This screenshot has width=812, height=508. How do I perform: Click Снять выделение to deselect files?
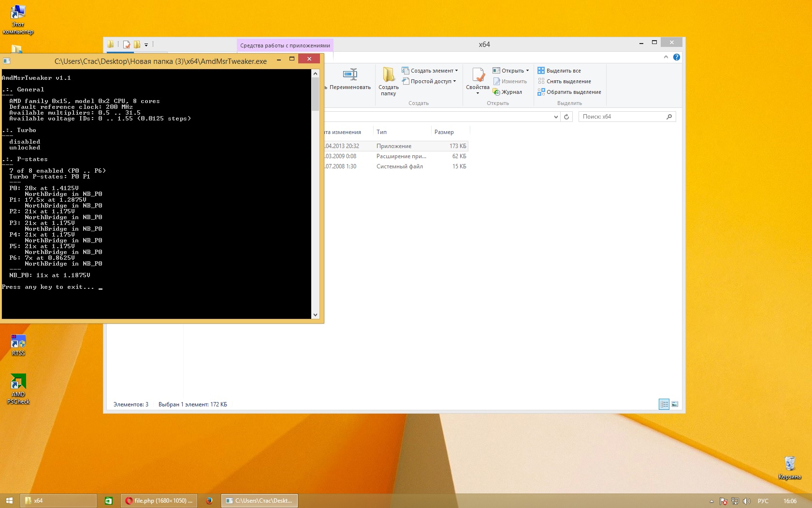pyautogui.click(x=565, y=81)
